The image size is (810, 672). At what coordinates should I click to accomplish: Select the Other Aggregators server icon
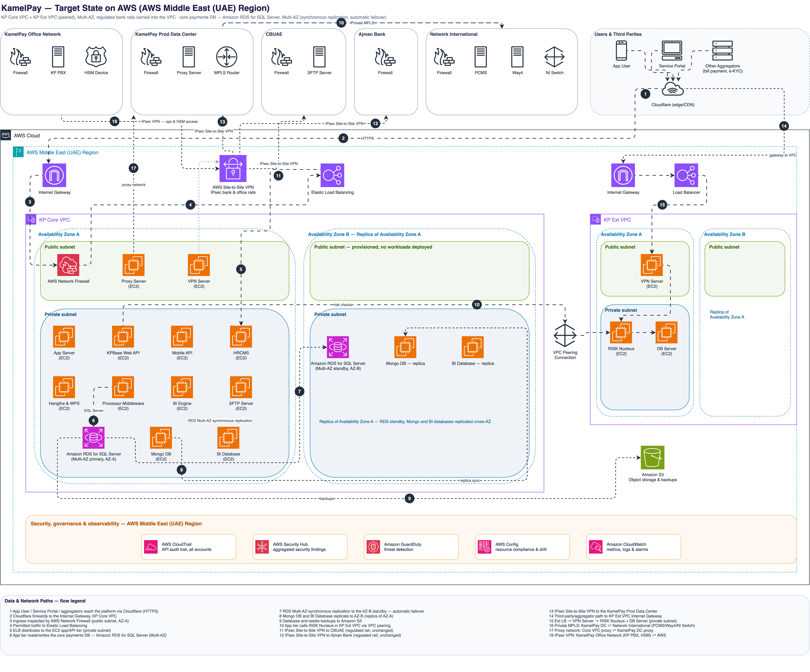pyautogui.click(x=722, y=51)
